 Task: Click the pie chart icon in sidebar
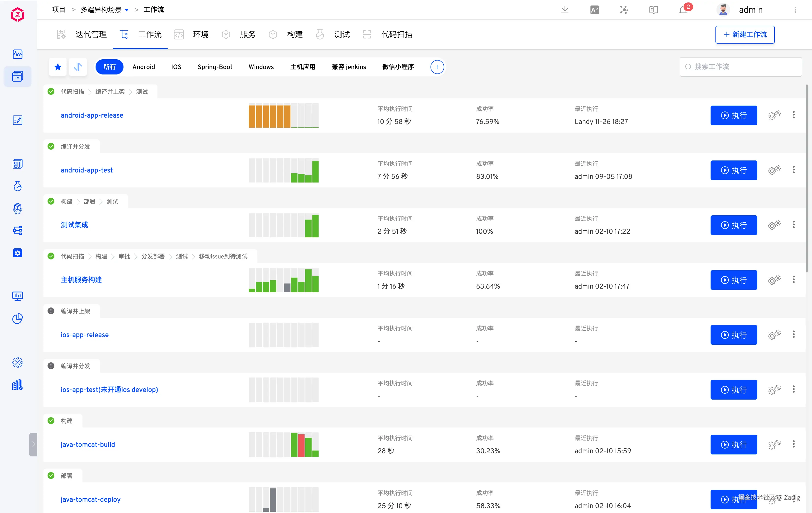pos(18,318)
